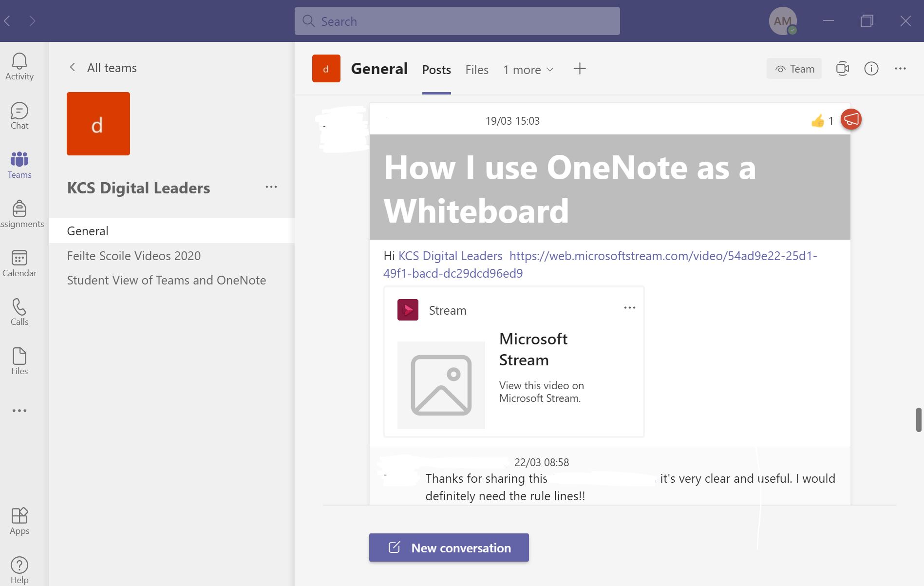Show more apps ellipsis in sidebar
This screenshot has height=586, width=924.
click(x=19, y=411)
